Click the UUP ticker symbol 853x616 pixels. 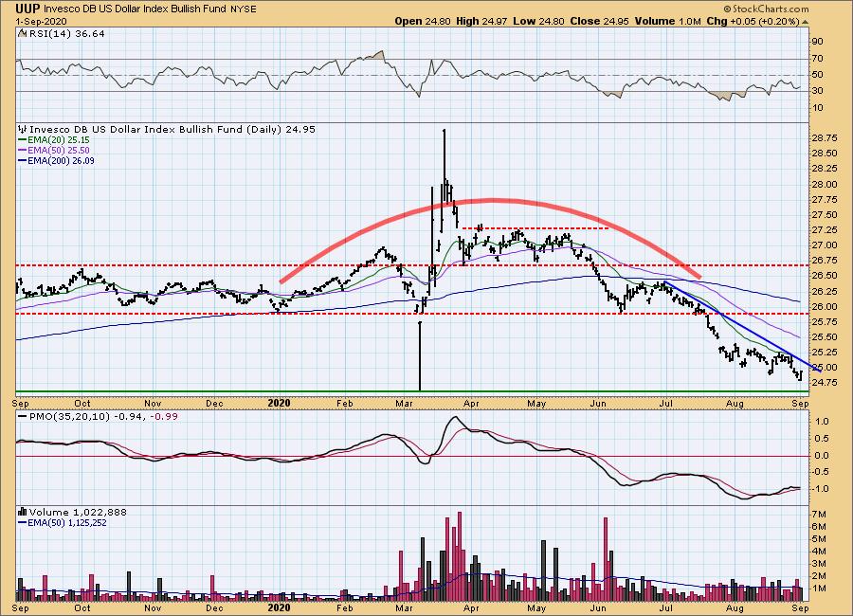(x=27, y=9)
